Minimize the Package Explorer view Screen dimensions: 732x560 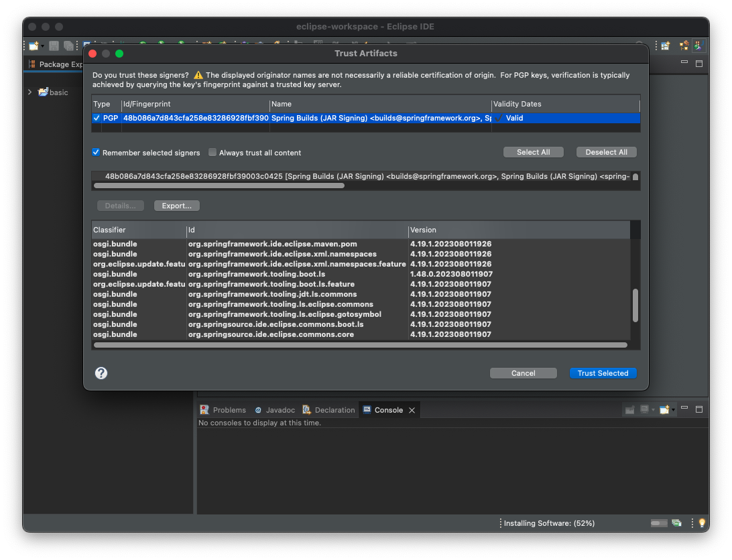coord(684,62)
